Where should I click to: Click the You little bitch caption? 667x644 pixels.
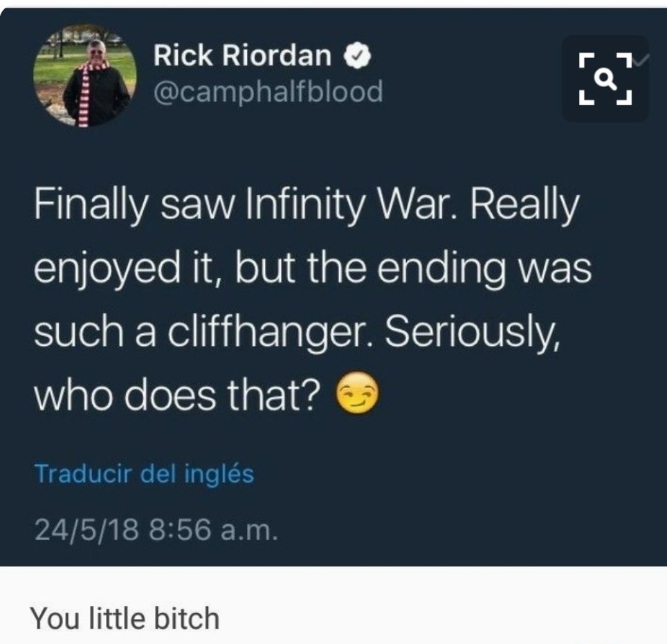click(125, 618)
